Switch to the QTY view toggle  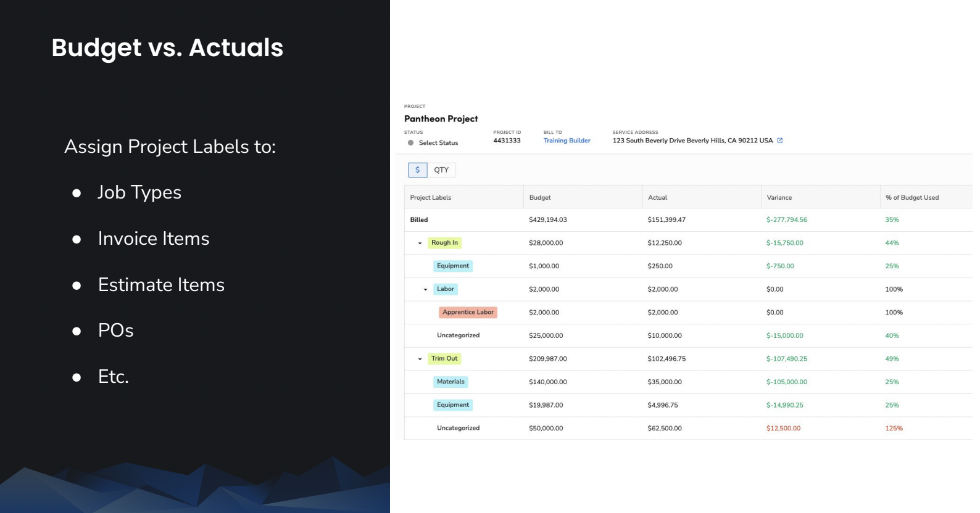click(x=441, y=170)
